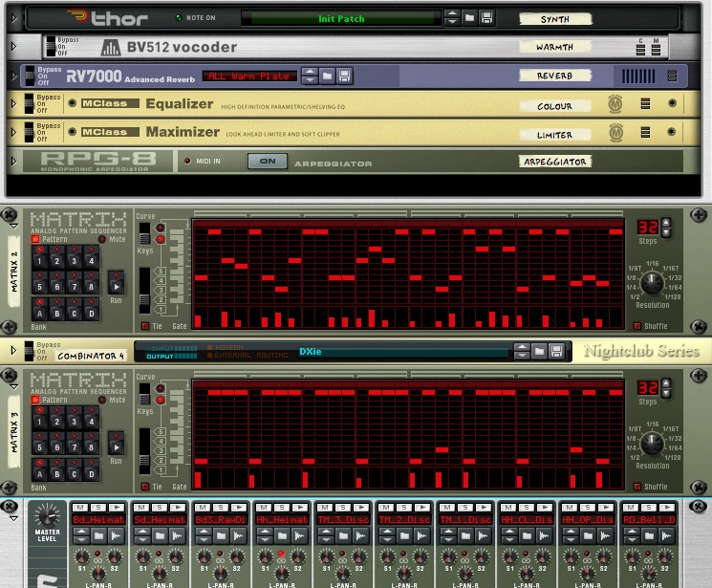Browse samples for Hh_Heimat drum channel

282,536
